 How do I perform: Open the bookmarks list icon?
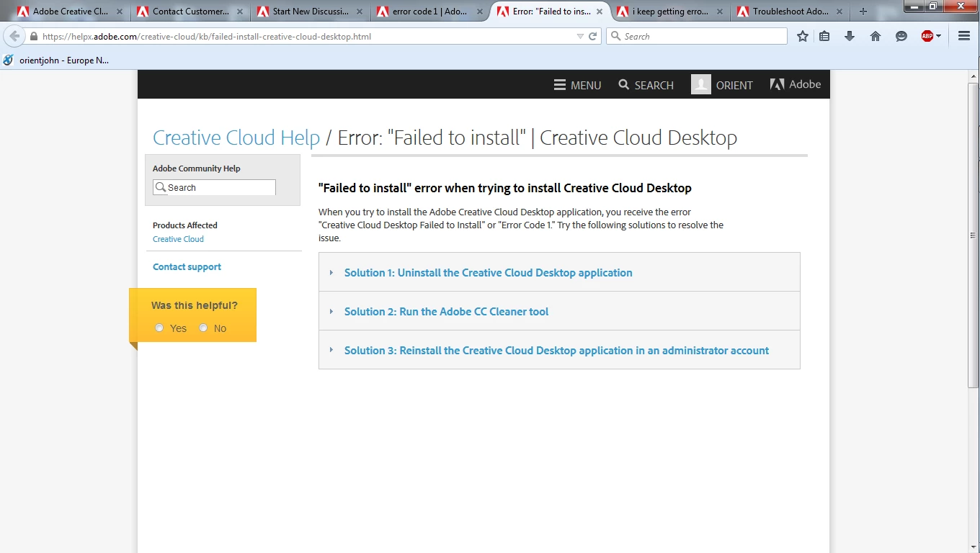coord(824,36)
